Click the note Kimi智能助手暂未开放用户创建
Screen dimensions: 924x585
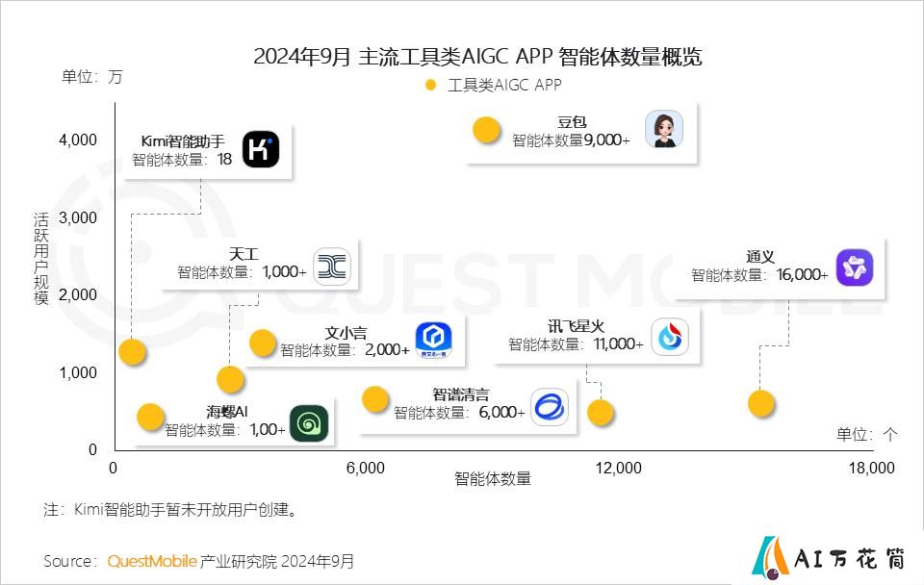click(186, 510)
